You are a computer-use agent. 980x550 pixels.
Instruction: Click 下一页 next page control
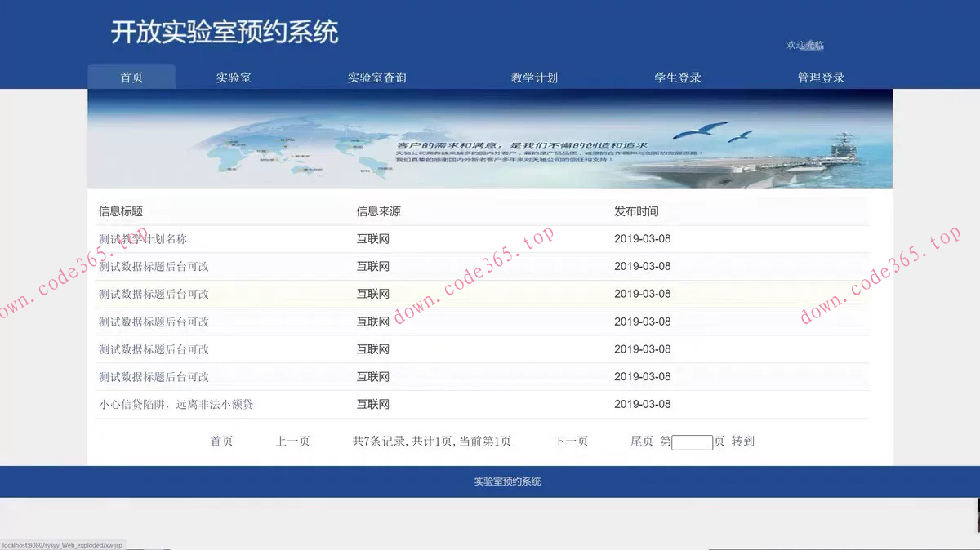(569, 441)
